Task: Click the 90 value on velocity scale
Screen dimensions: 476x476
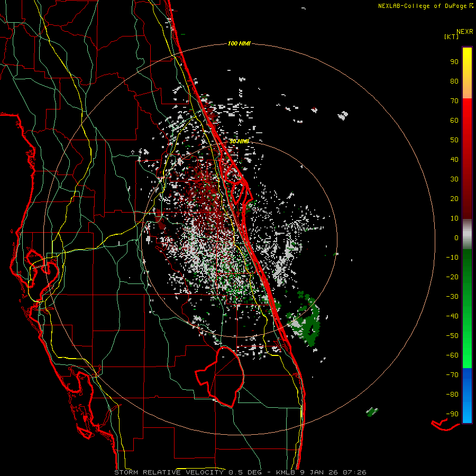Action: click(454, 62)
